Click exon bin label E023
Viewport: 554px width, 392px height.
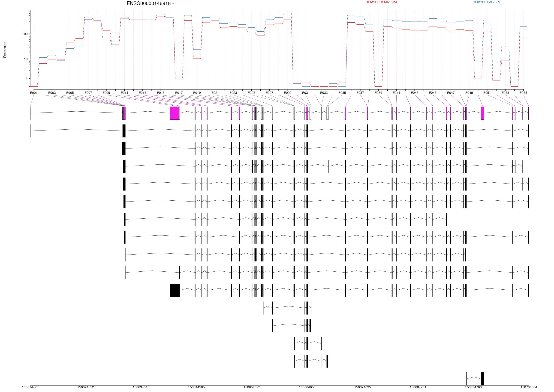tap(233, 93)
